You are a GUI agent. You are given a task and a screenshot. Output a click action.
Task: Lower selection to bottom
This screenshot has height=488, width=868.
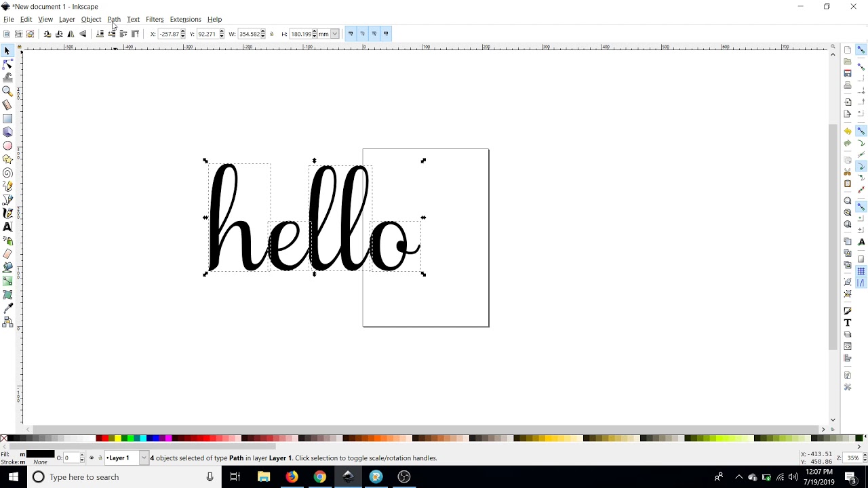pos(100,34)
